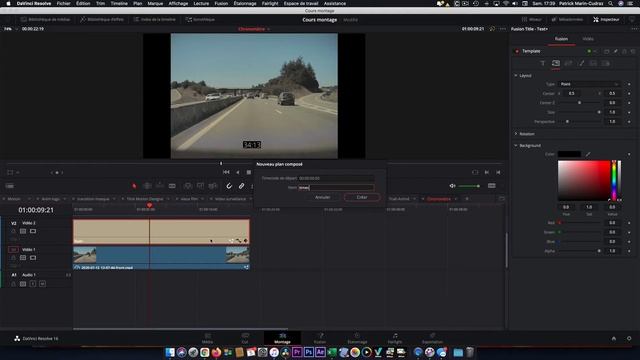This screenshot has width=640, height=360.
Task: Solo the Audio 1 track
Action: 33,284
